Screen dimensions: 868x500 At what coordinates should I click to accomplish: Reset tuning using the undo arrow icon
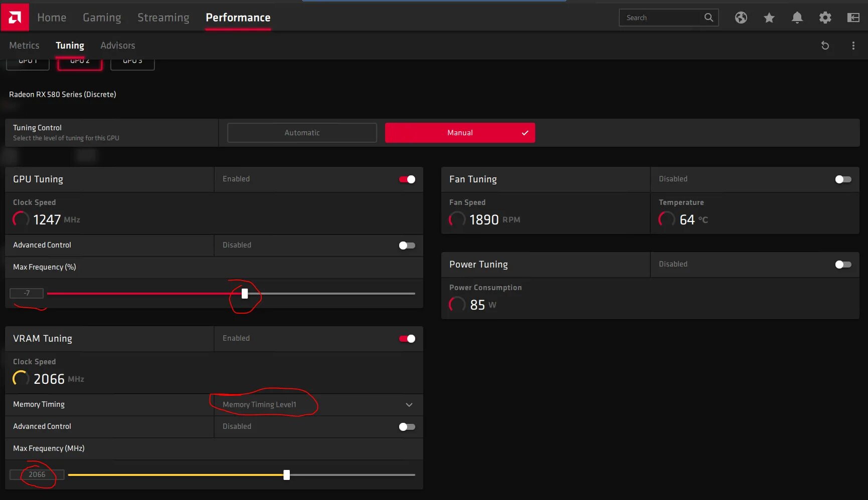(825, 45)
